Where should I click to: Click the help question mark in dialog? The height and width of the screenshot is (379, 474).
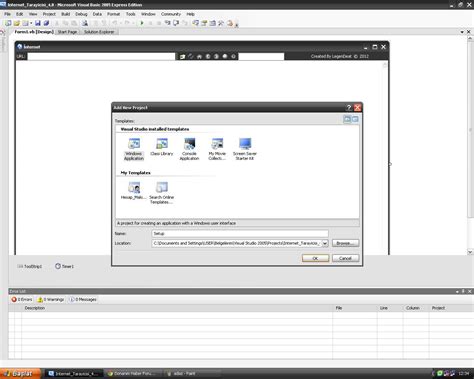349,107
